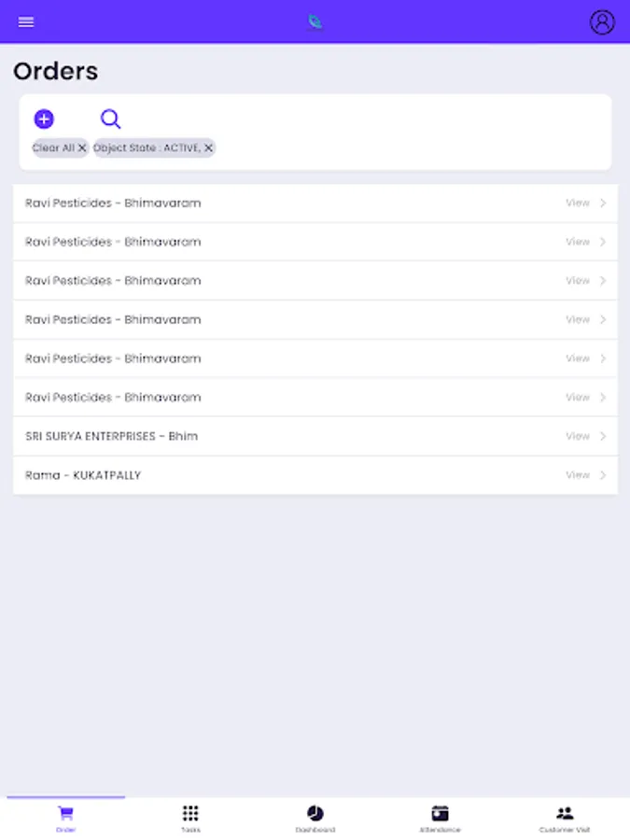This screenshot has width=630, height=840.
Task: Remove the Object State ACTIVE filter
Action: [208, 147]
